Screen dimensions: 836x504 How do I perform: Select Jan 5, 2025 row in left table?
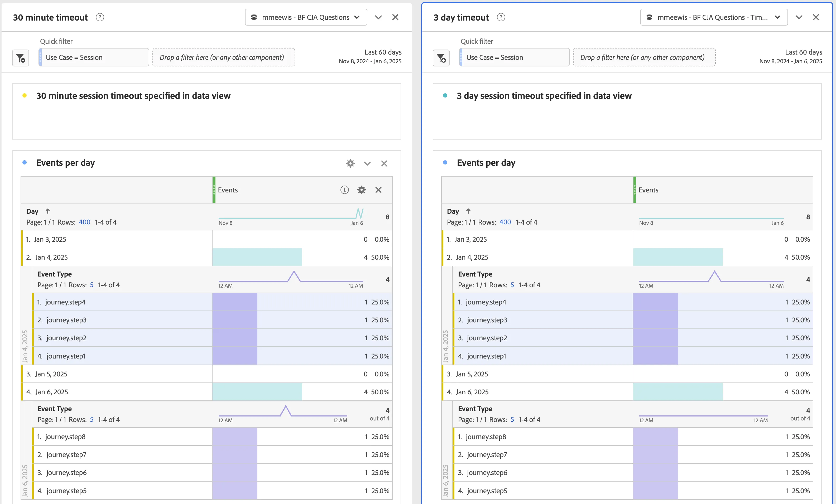[206, 374]
